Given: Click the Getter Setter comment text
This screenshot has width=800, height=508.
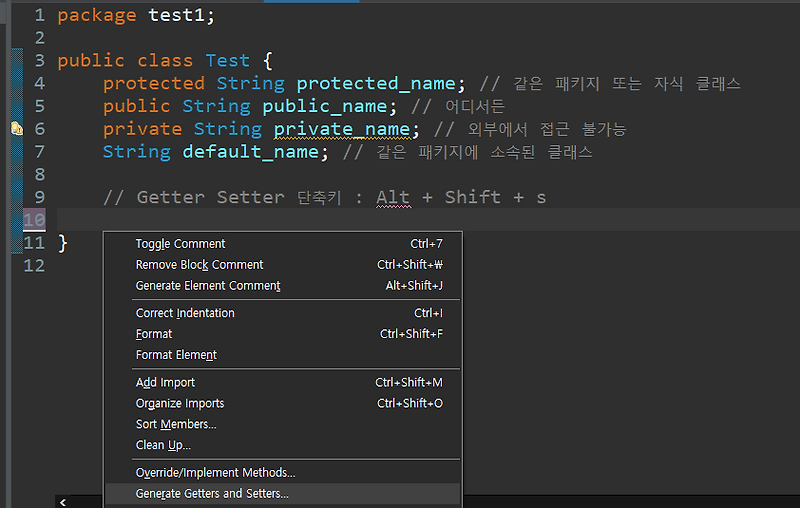Looking at the screenshot, I should tap(211, 197).
